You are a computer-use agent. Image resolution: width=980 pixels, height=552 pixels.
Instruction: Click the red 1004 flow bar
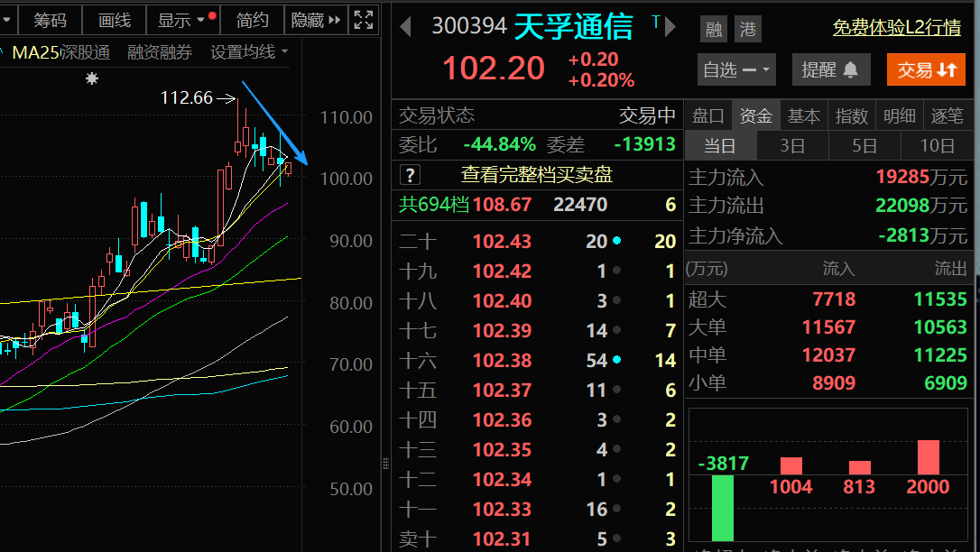point(791,465)
